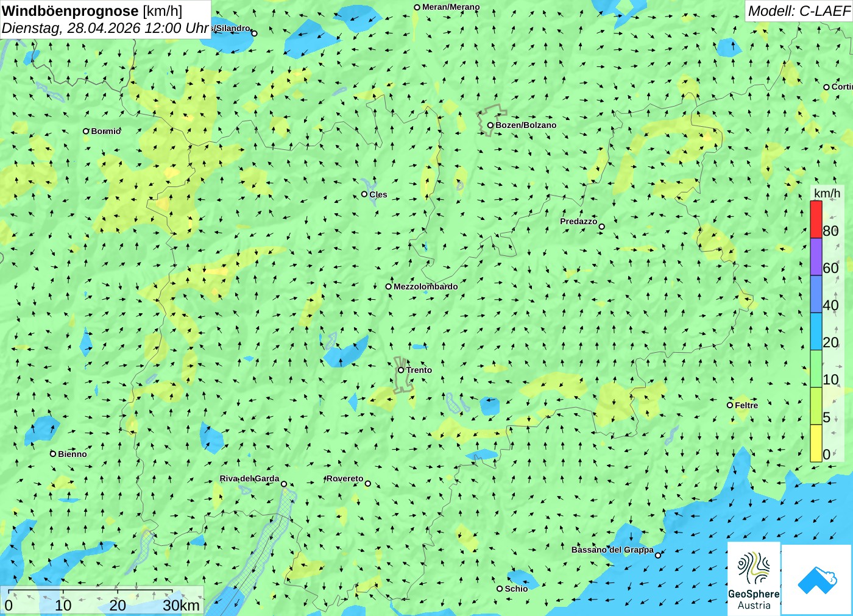
Task: Click the Windböenprognose title text
Action: click(70, 11)
